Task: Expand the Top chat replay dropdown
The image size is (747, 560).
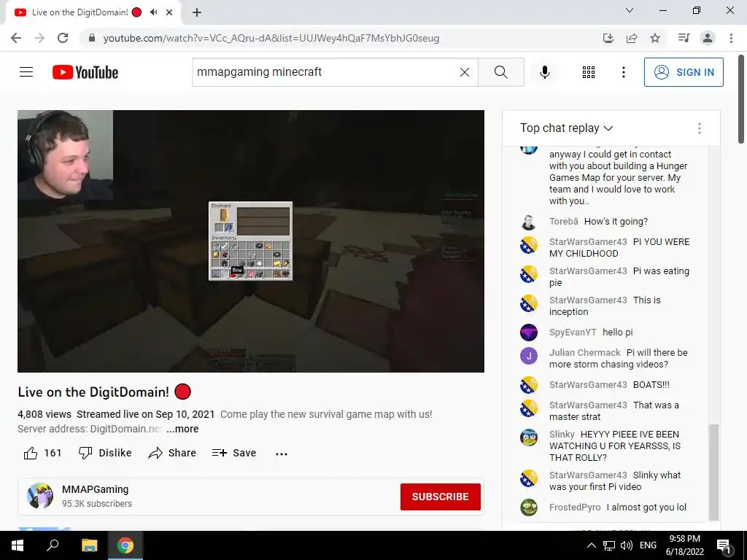Action: point(566,128)
